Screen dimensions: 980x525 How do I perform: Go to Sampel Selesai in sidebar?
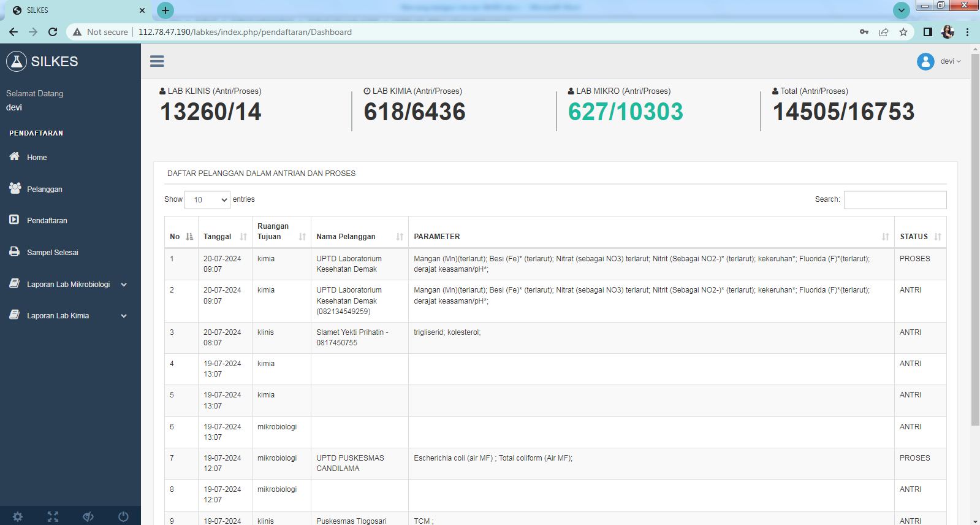[x=52, y=253]
